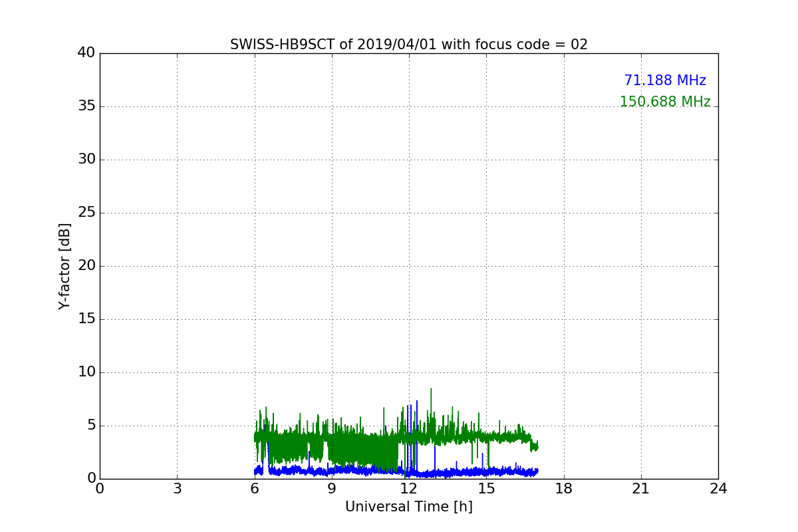Click the x-axis tick label '15'

tap(486, 489)
